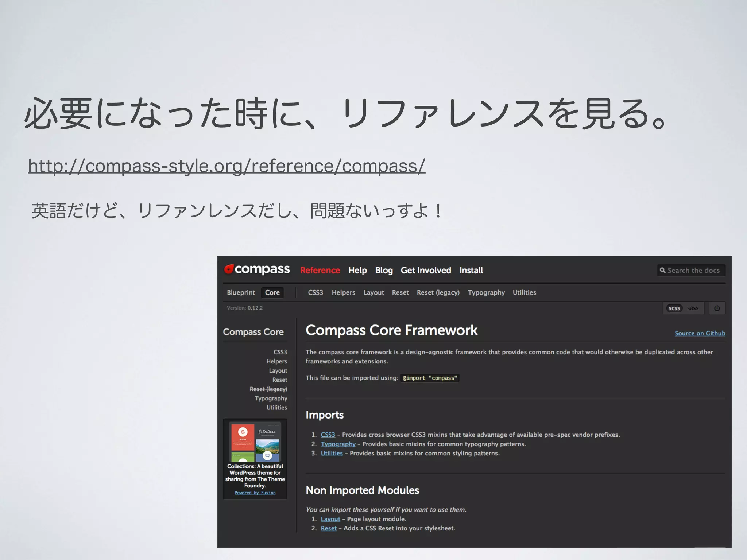Select Reset in Compass Core sidebar
The height and width of the screenshot is (560, 747).
(279, 380)
